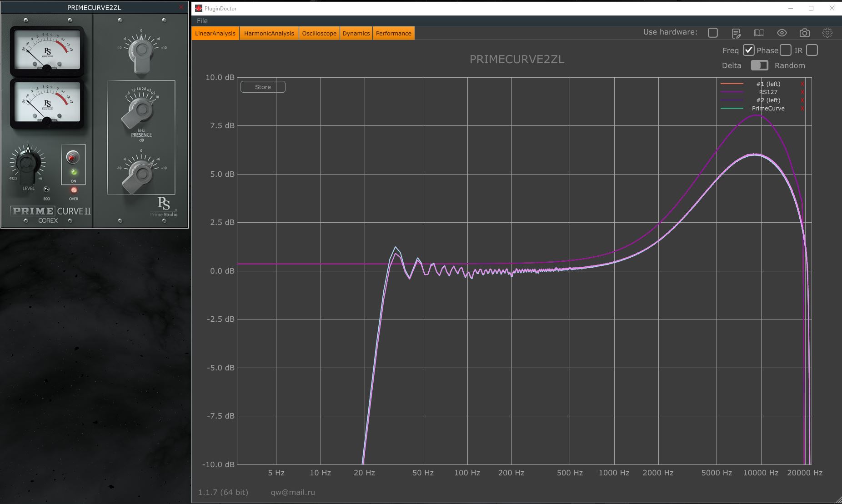Click the green ON indicator light

point(74,172)
